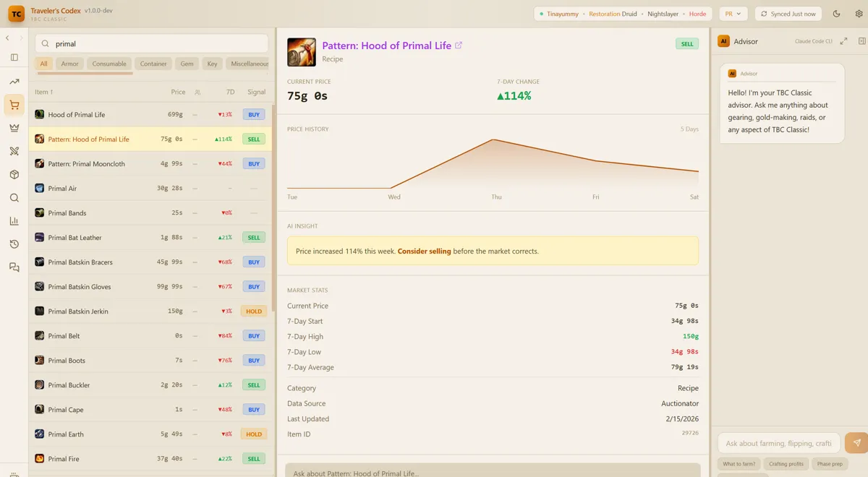Toggle the left sidebar panel icon

click(14, 57)
